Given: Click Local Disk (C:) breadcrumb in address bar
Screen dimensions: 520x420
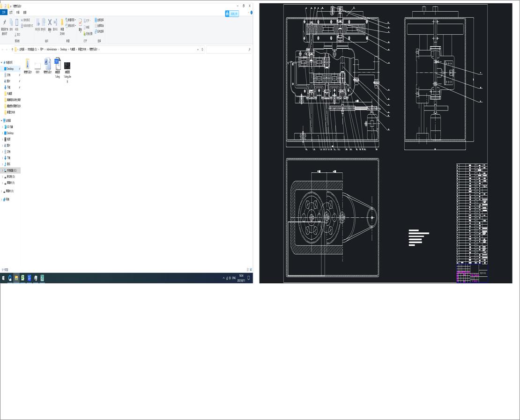Looking at the screenshot, I should click(x=32, y=49).
